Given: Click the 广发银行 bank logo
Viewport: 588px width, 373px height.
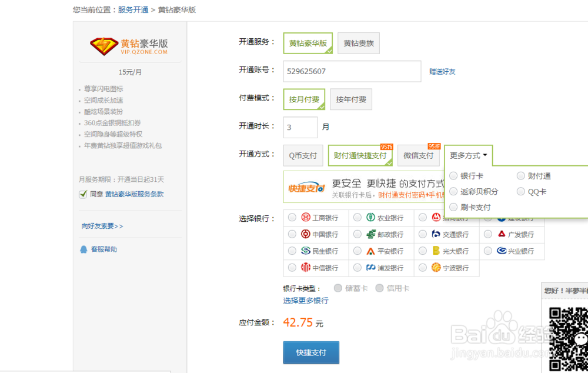Looking at the screenshot, I should tap(502, 234).
